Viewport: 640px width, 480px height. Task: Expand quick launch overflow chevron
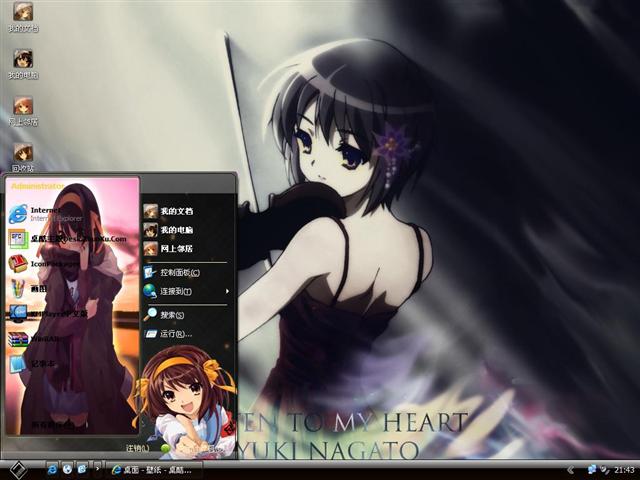[x=97, y=468]
